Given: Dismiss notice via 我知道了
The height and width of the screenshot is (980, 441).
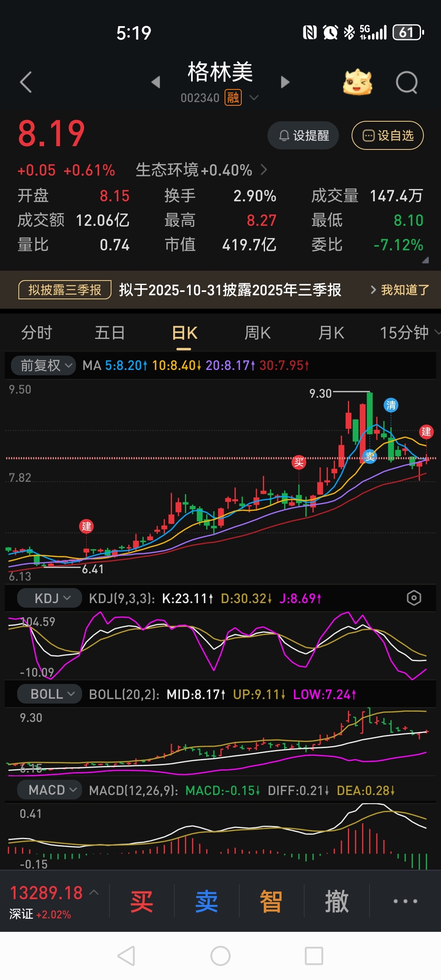Looking at the screenshot, I should tap(405, 290).
